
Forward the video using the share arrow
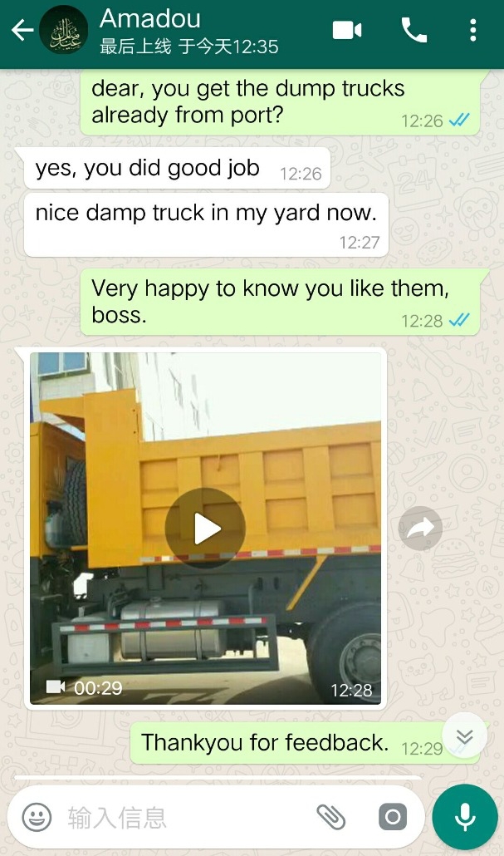point(420,528)
